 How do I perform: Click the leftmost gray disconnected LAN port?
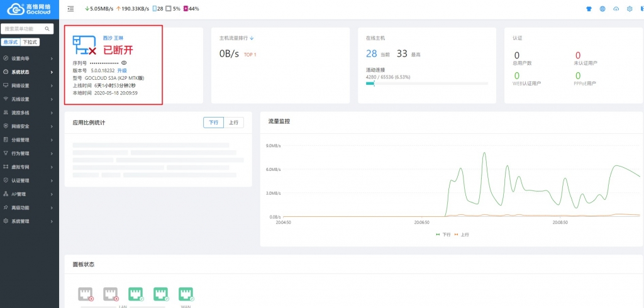[x=86, y=294]
